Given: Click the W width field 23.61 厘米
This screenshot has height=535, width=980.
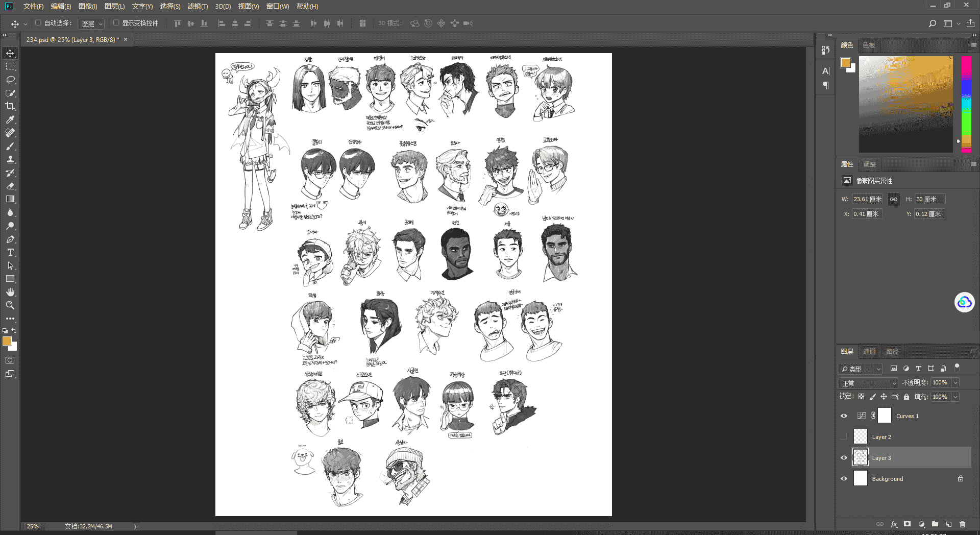Looking at the screenshot, I should 868,199.
